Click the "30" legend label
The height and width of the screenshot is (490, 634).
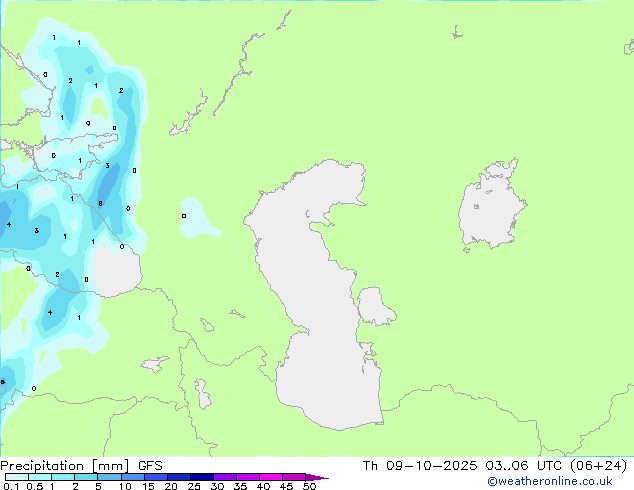tap(217, 486)
